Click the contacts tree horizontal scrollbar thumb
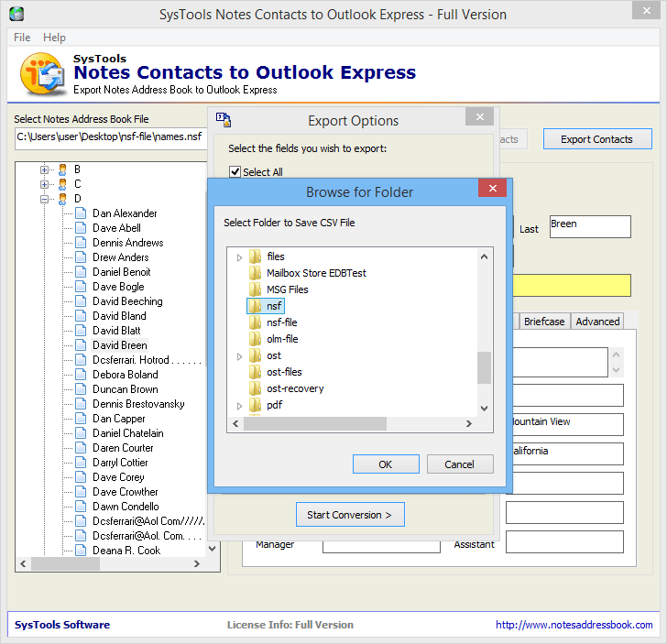 (x=66, y=564)
